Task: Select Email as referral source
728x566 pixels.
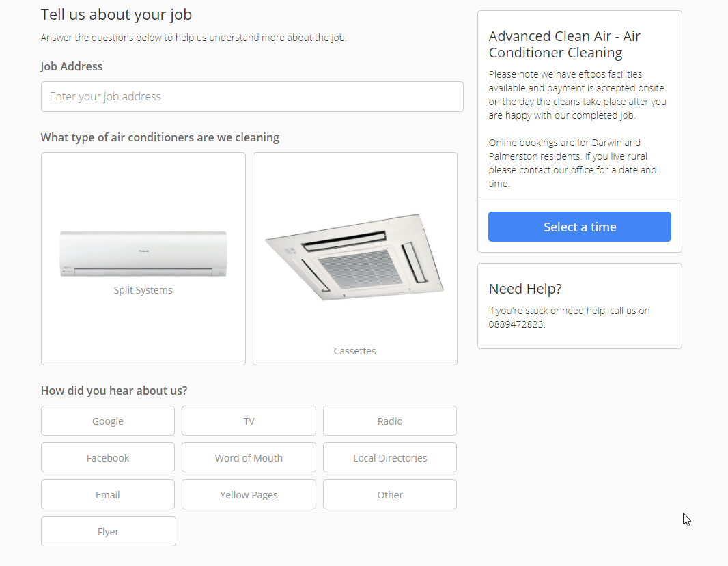Action: coord(108,495)
